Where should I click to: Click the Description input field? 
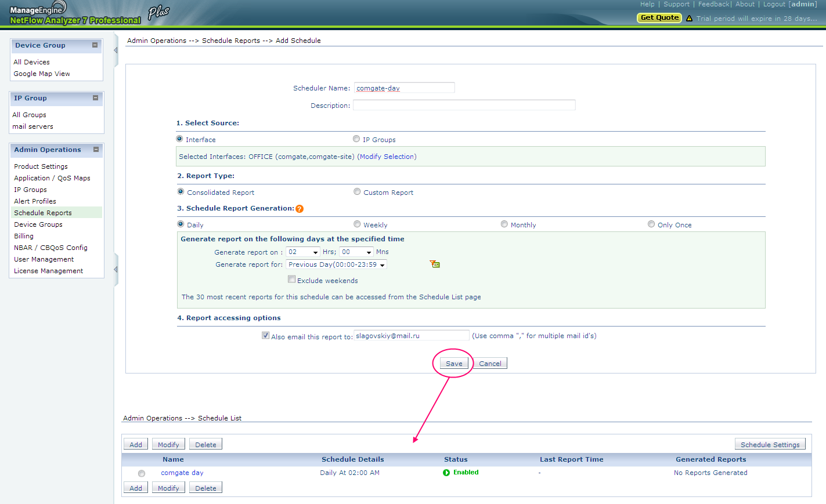point(464,105)
